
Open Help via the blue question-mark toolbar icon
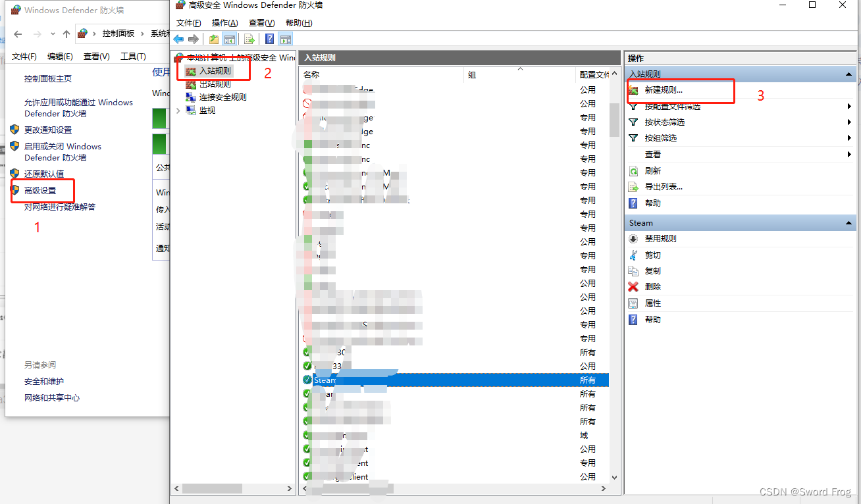(x=270, y=39)
